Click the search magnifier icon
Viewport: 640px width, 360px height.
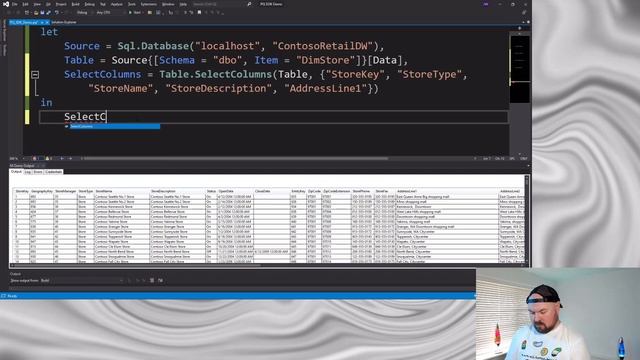(x=249, y=4)
